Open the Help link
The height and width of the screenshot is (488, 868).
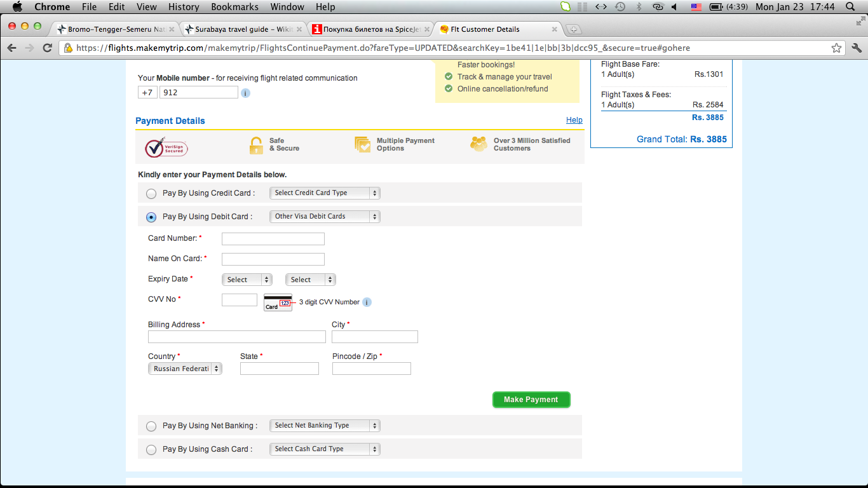574,120
